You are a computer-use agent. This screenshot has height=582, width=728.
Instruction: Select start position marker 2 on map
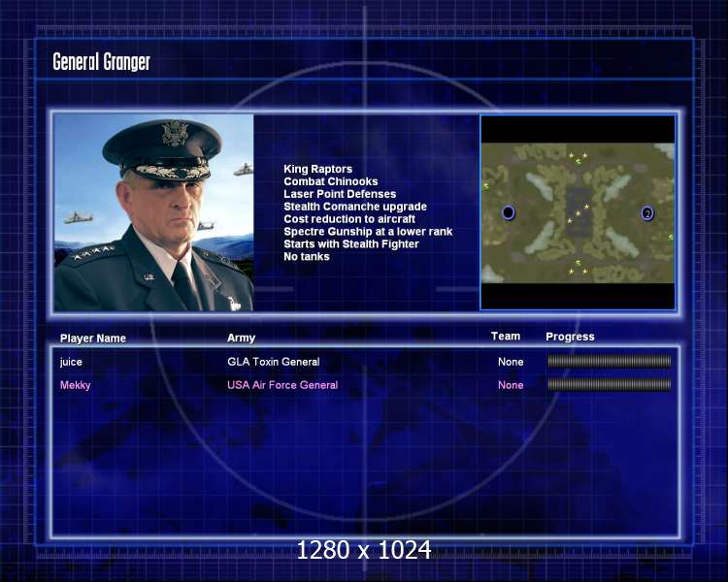tap(647, 213)
